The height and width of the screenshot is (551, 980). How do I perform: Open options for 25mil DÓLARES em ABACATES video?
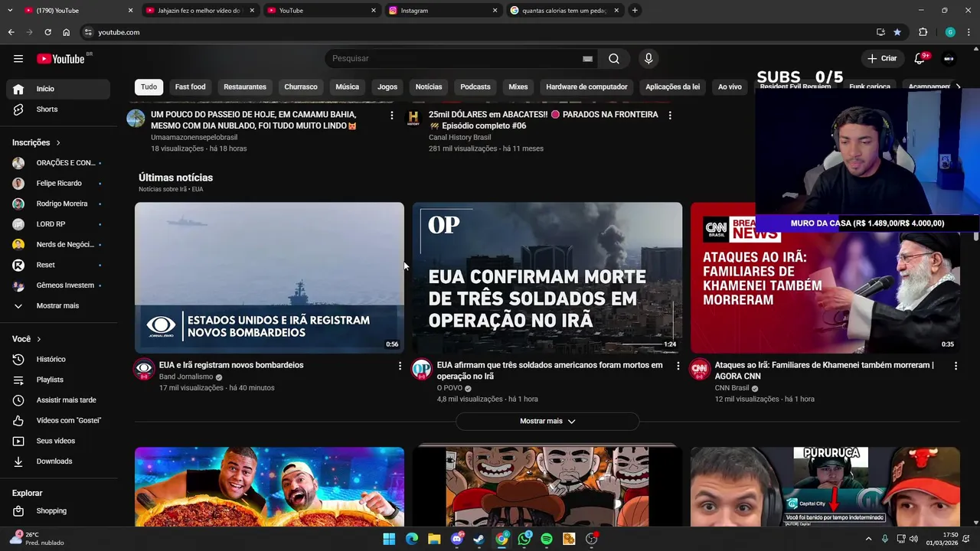click(670, 116)
